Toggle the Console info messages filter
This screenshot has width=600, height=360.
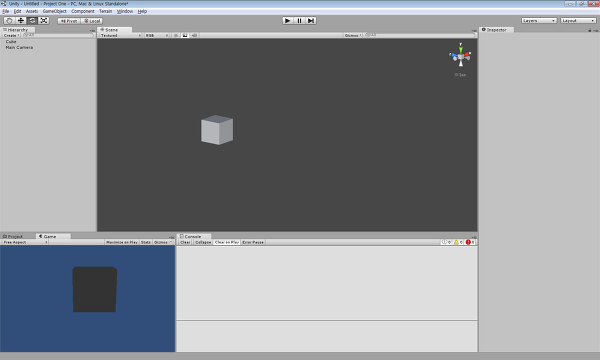point(447,242)
